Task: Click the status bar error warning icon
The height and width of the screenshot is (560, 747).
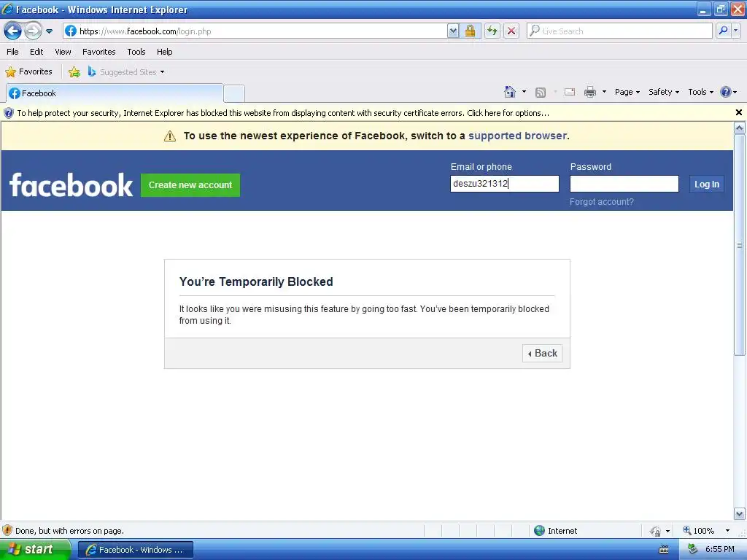Action: (7, 531)
